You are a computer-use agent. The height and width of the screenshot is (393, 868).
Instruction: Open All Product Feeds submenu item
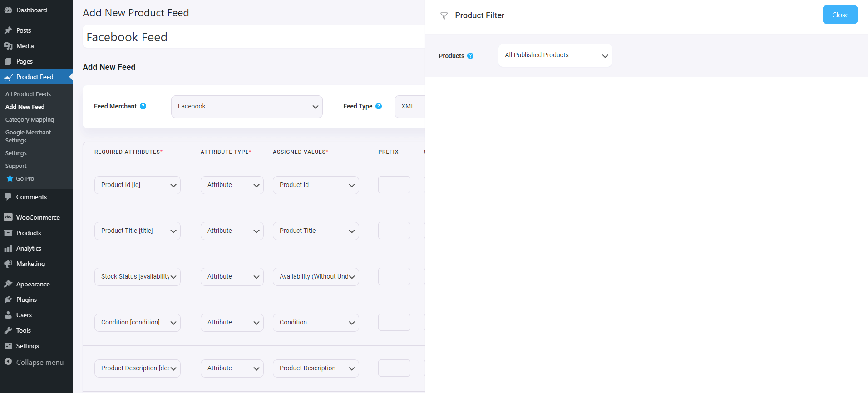(28, 94)
